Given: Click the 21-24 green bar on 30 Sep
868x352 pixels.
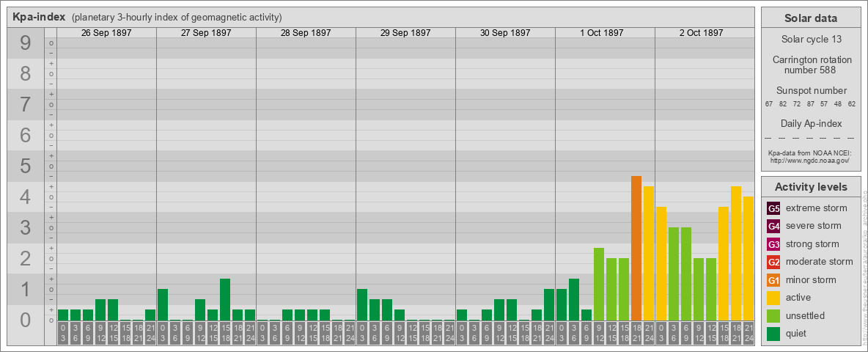Looking at the screenshot, I should point(549,305).
